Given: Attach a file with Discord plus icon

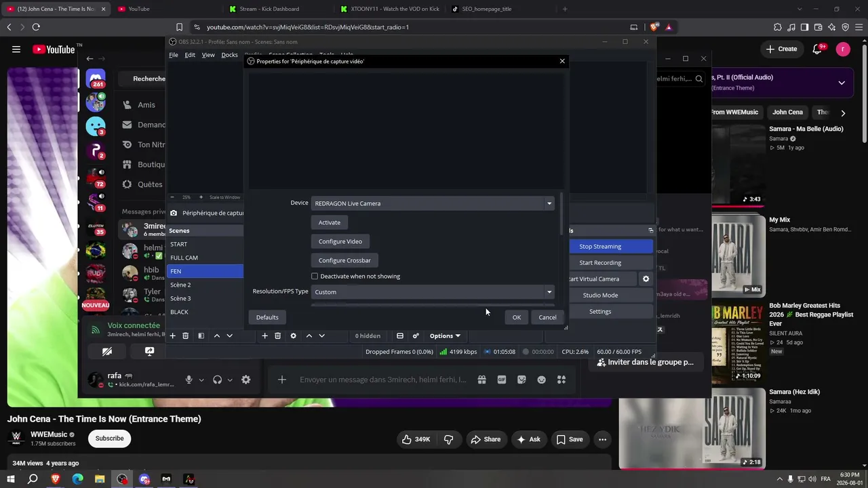Looking at the screenshot, I should click(x=281, y=380).
